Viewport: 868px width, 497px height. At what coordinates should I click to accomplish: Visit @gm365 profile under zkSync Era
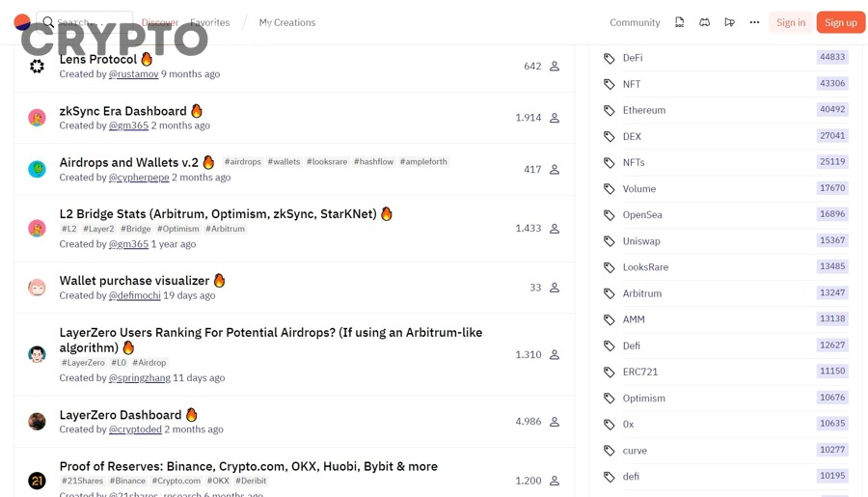tap(128, 125)
